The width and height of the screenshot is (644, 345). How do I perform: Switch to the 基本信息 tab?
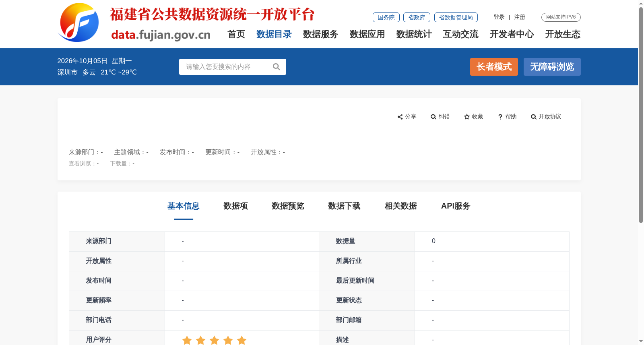[x=184, y=206]
